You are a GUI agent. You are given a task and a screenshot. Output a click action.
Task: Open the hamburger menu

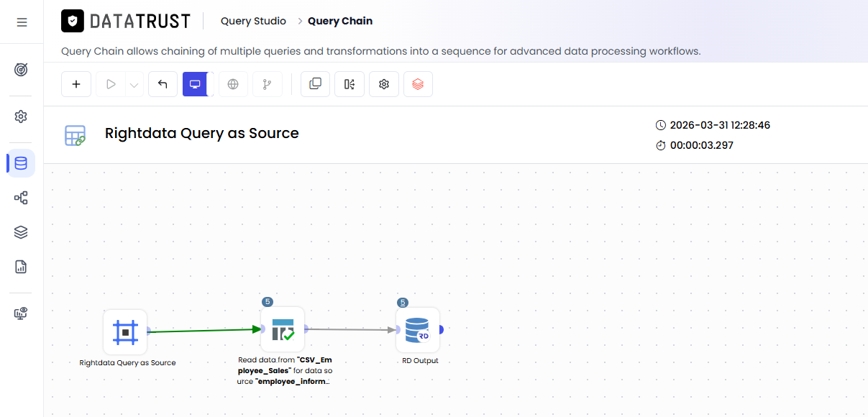tap(22, 22)
